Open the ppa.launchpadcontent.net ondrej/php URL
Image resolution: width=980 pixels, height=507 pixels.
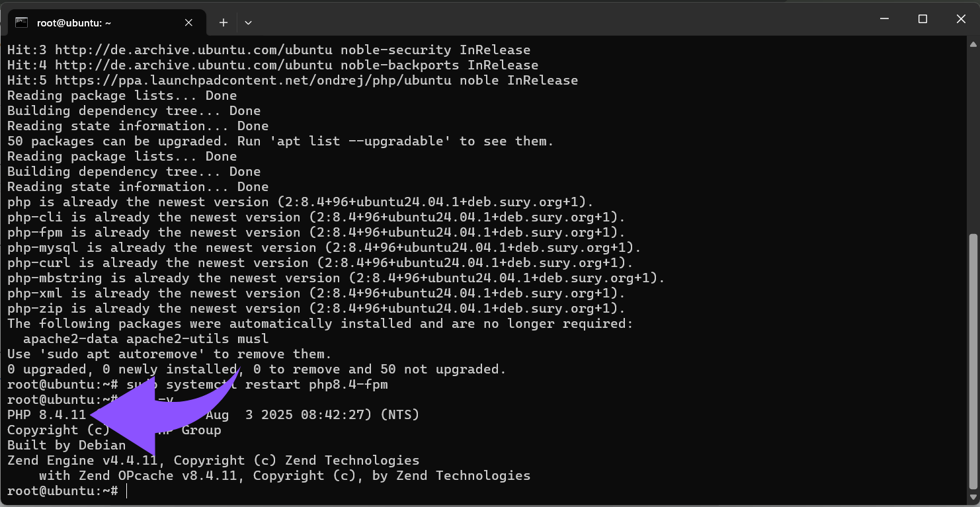point(253,81)
